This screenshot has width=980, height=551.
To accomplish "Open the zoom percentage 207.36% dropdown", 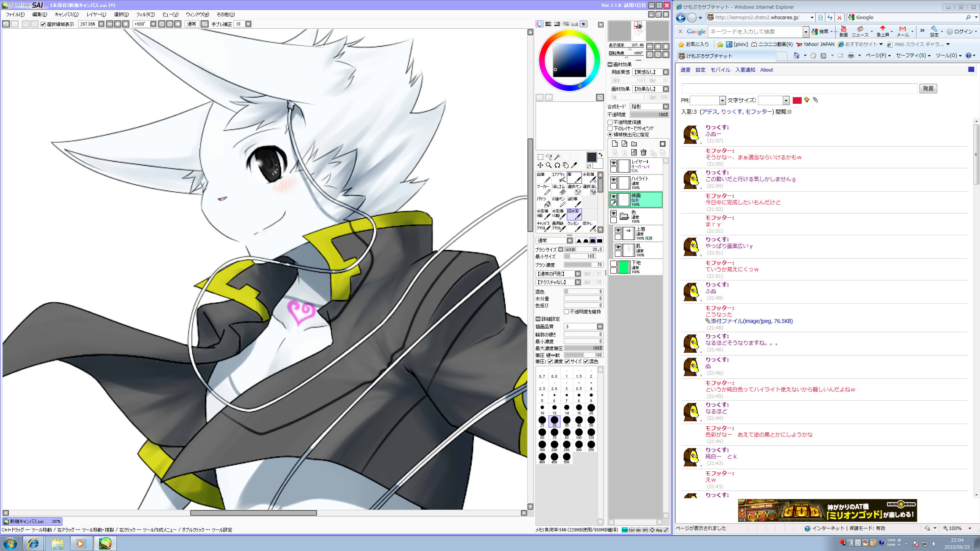I will [101, 24].
